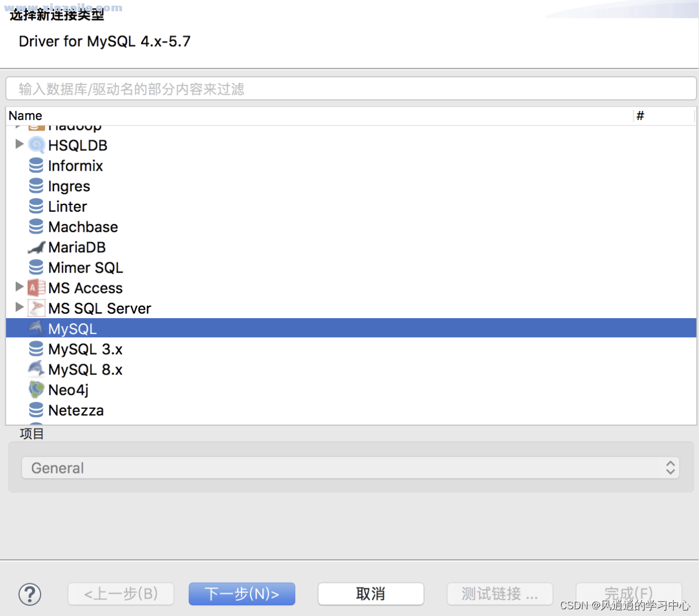
Task: Select the MS SQL Server icon
Action: 35,308
